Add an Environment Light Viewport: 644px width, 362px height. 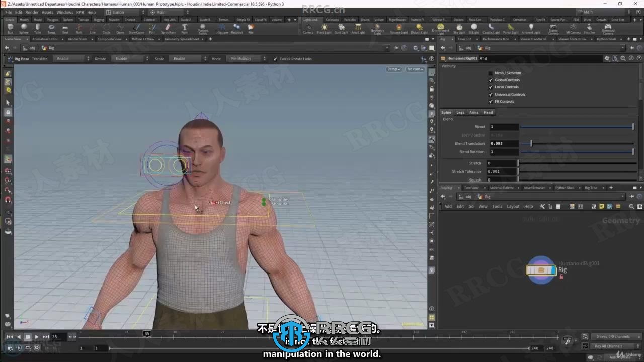click(x=440, y=29)
